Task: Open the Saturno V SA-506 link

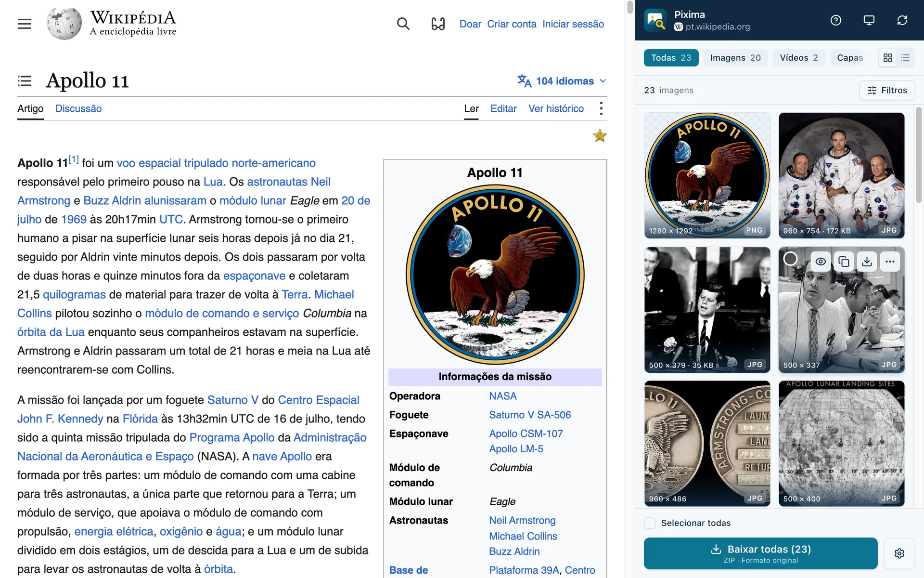Action: [530, 415]
